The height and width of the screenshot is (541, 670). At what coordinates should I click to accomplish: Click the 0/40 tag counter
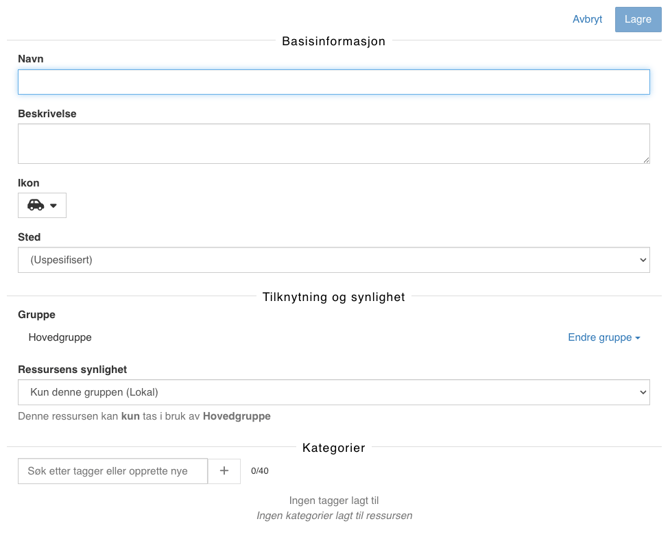pos(260,471)
